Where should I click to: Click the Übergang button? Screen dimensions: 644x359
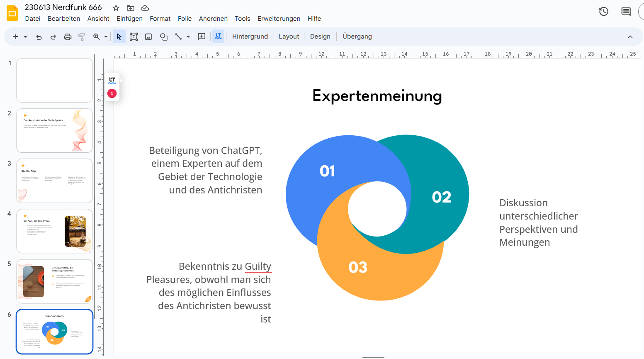click(357, 37)
